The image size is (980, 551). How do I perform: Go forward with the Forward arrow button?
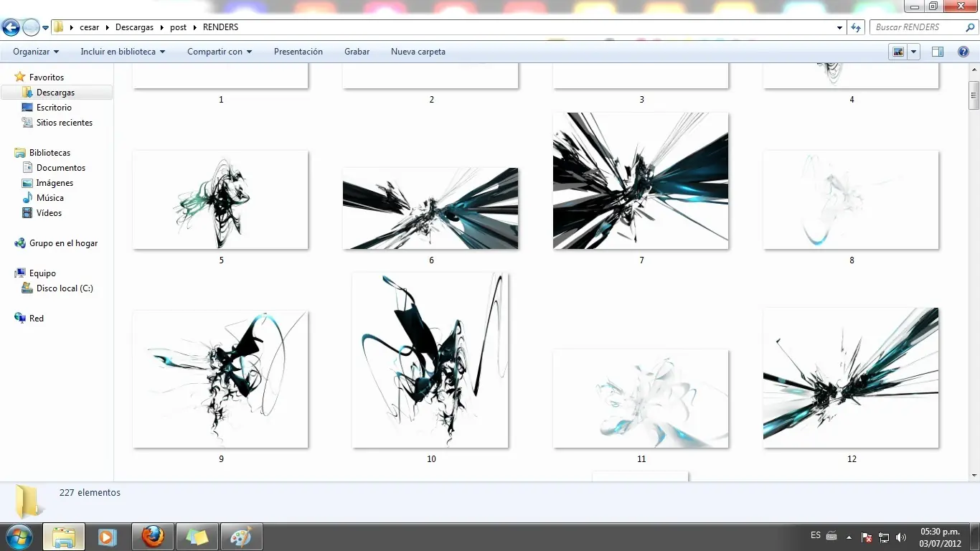pos(31,28)
